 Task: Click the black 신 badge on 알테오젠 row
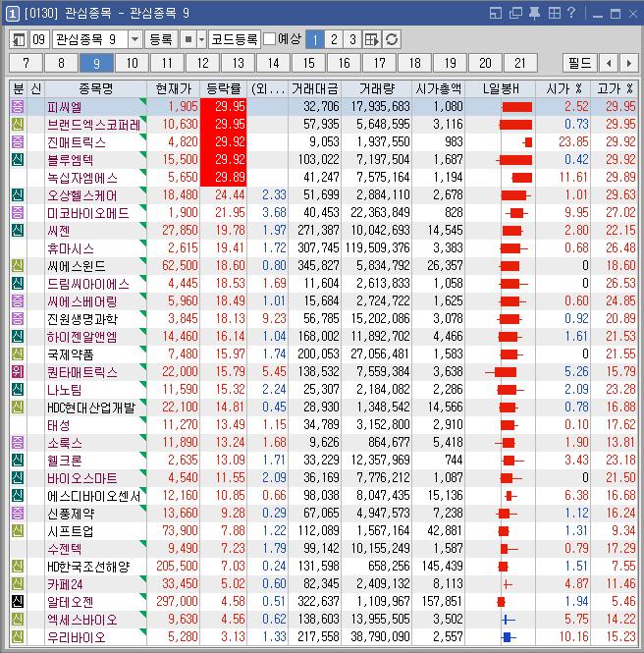pos(18,601)
